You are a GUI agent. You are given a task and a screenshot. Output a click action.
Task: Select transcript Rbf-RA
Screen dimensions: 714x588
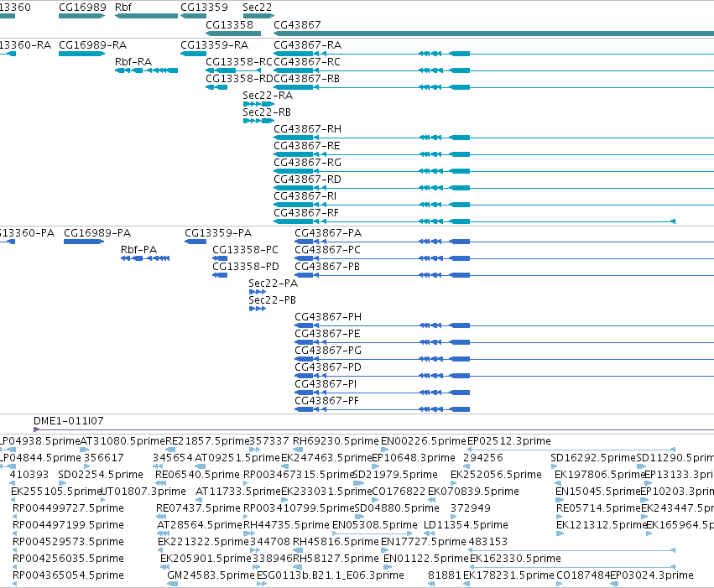pyautogui.click(x=133, y=61)
